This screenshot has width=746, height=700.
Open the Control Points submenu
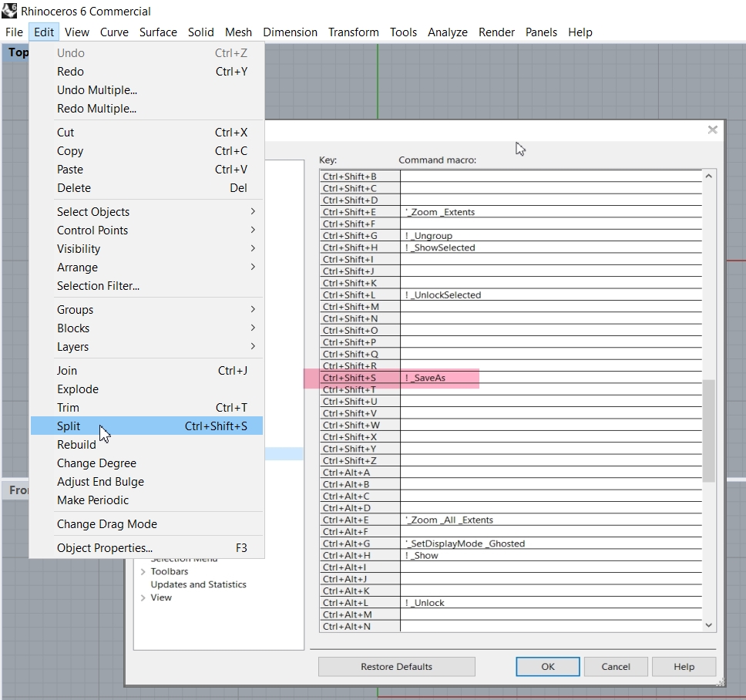92,230
